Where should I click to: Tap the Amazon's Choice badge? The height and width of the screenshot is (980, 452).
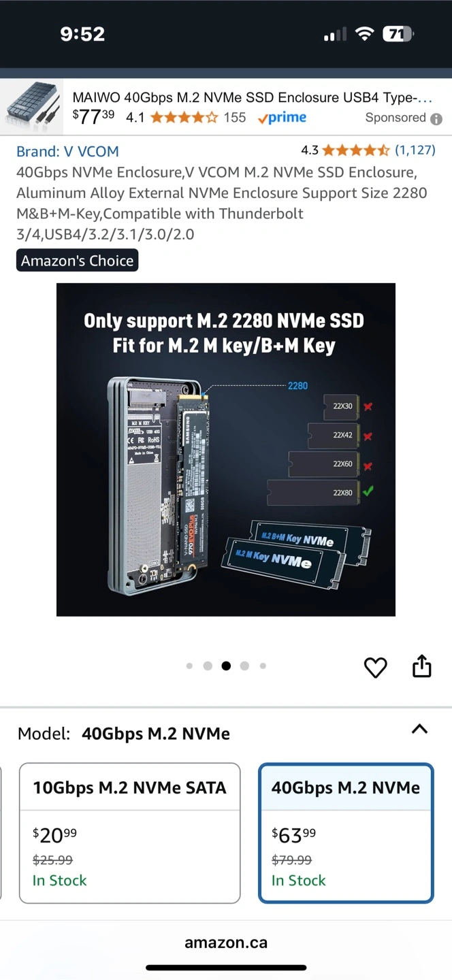(77, 260)
